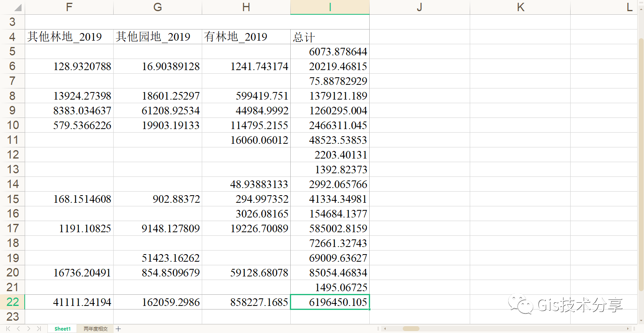
Task: Select cell with 2203.40131
Action: 330,155
